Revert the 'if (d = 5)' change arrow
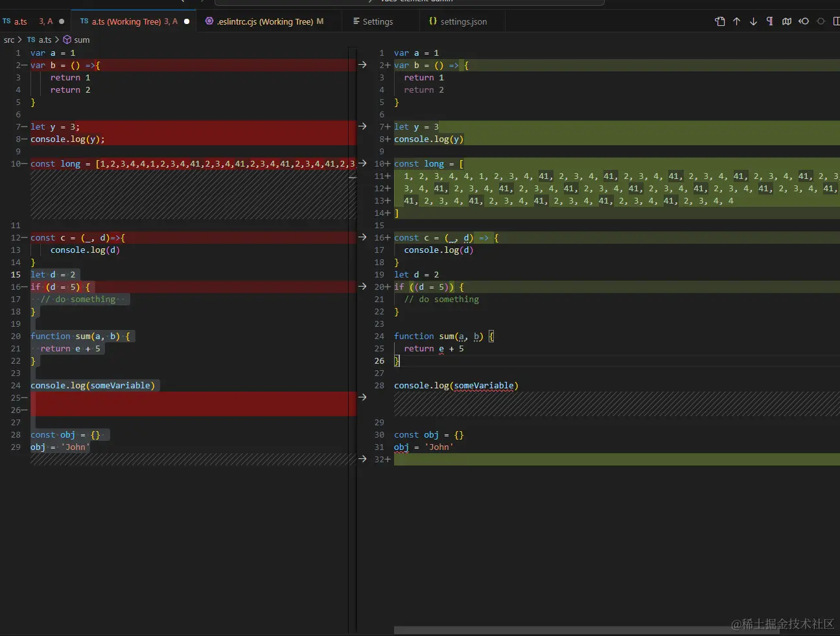Screen dimensions: 840x636 pos(362,287)
